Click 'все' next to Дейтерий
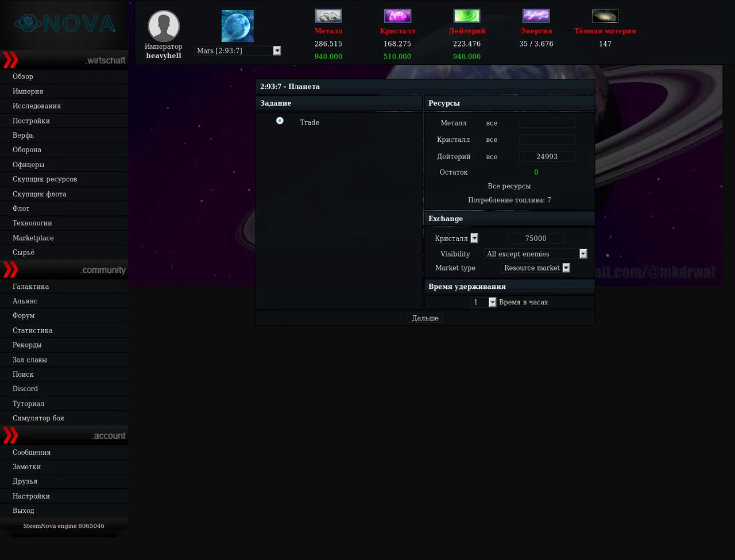The height and width of the screenshot is (560, 735). tap(492, 156)
